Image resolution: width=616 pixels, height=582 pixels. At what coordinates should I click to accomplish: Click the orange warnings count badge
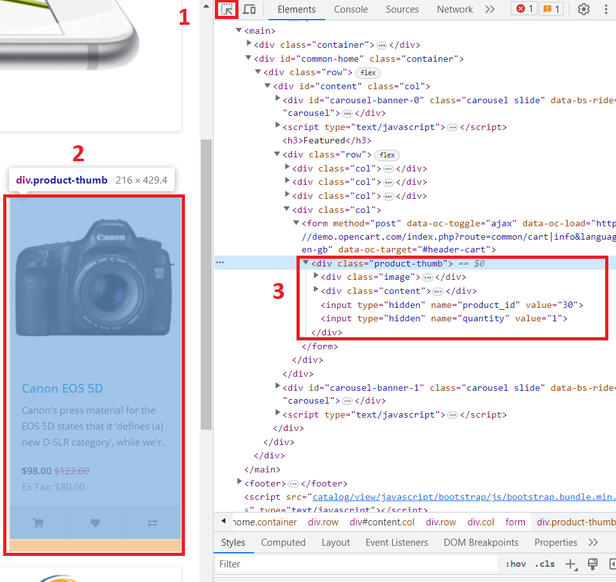tap(552, 10)
